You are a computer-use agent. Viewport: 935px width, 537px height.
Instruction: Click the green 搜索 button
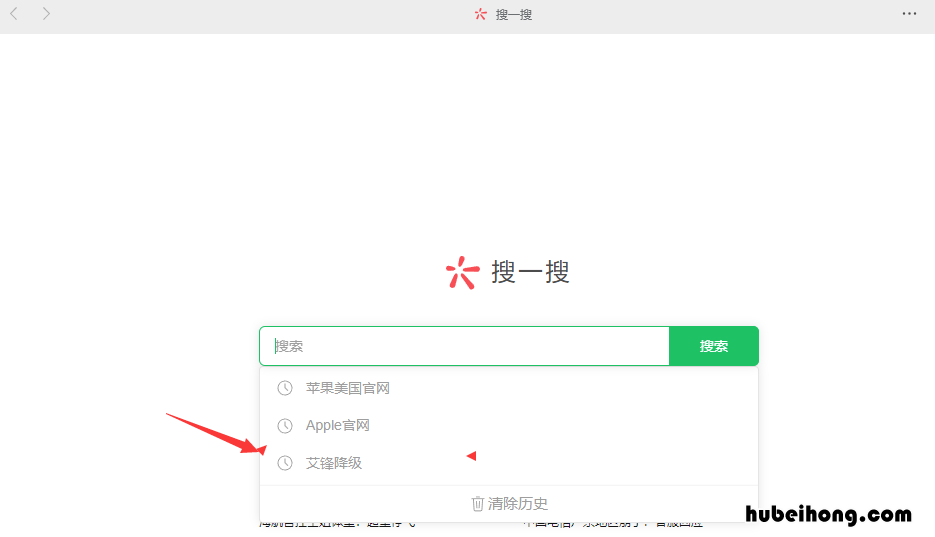(714, 346)
